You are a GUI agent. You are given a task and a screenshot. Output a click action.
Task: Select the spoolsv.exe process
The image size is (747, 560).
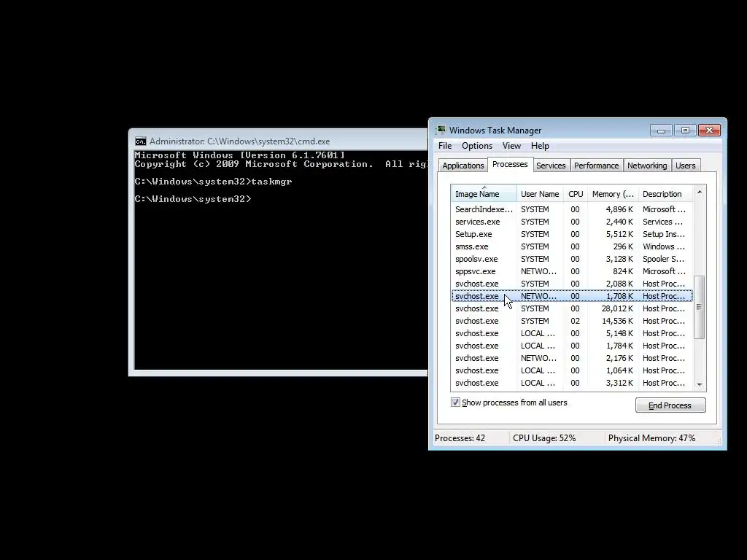point(572,259)
